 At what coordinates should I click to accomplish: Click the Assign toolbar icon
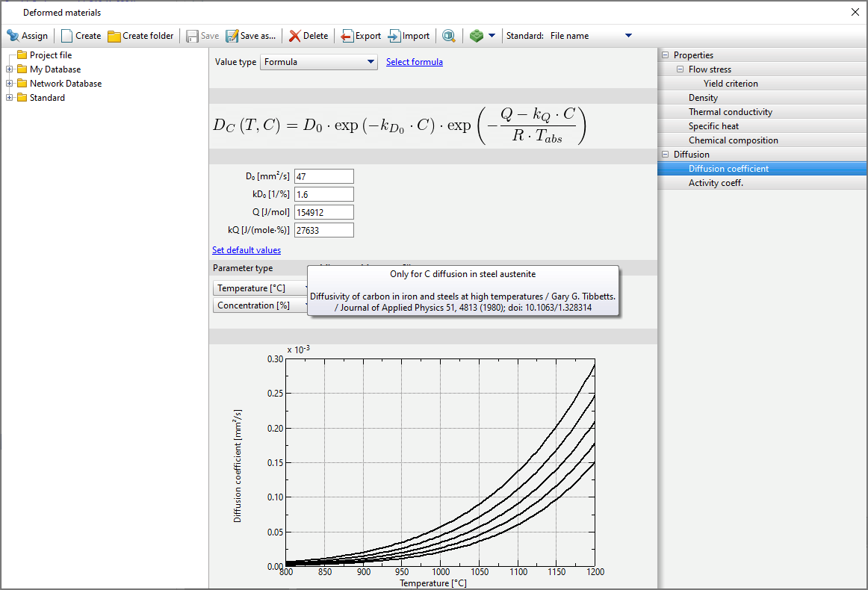13,36
